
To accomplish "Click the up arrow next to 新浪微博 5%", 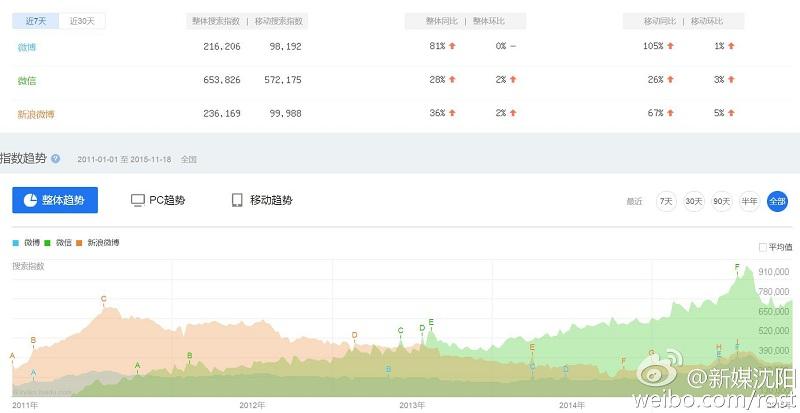I will click(731, 113).
